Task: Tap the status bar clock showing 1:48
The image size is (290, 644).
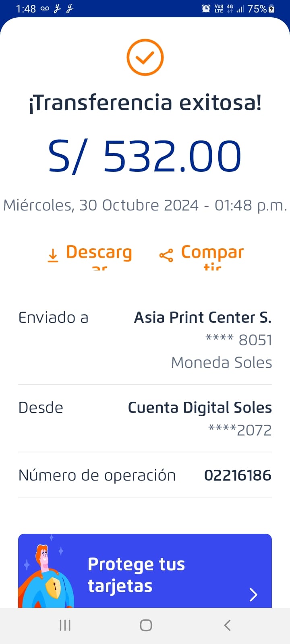Action: pyautogui.click(x=26, y=8)
